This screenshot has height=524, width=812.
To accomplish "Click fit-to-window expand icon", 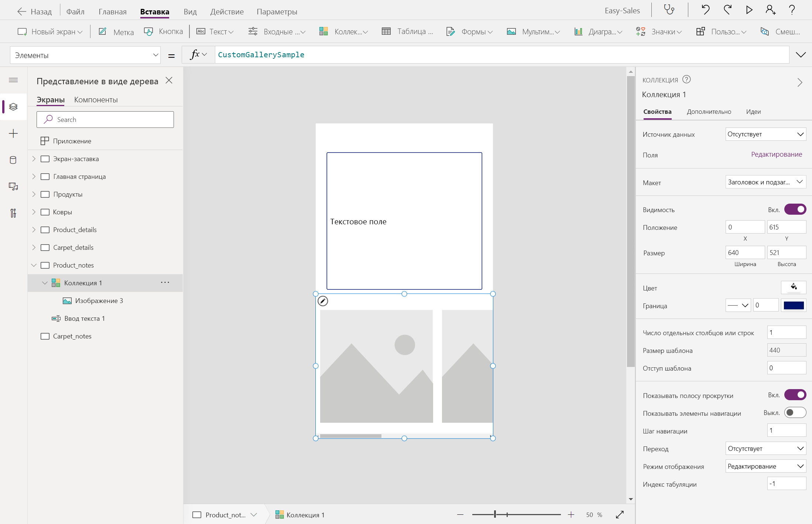I will (x=620, y=514).
